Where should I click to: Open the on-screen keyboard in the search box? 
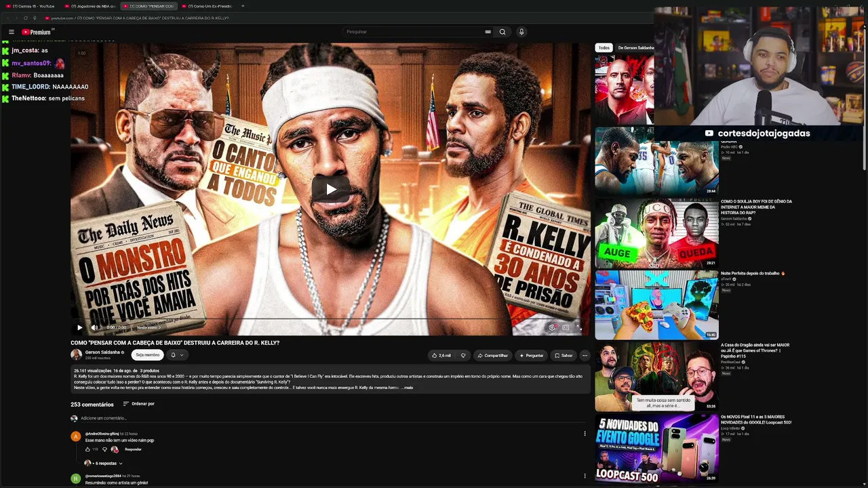coord(488,32)
